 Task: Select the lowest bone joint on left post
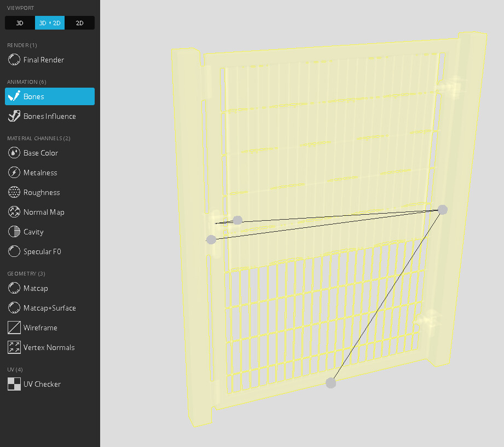(211, 239)
